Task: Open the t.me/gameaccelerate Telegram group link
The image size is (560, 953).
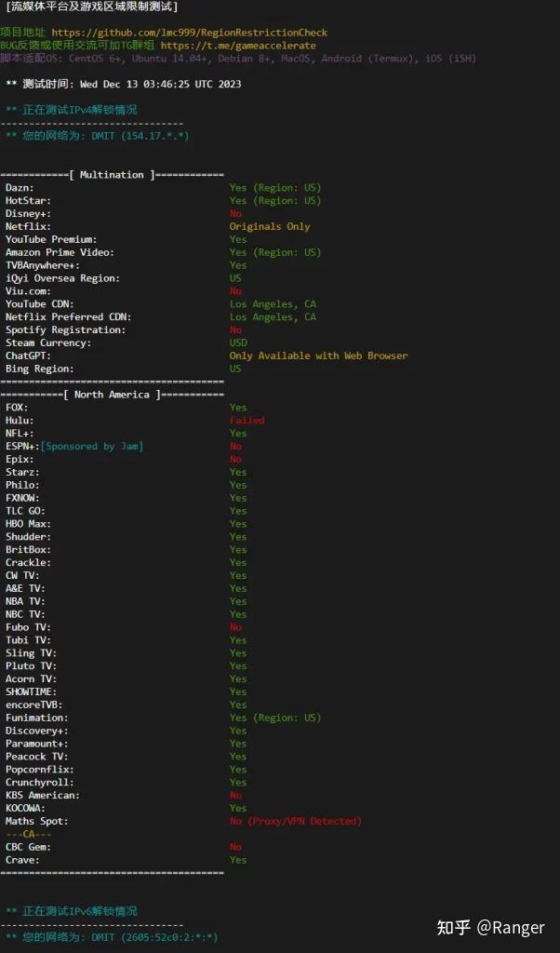Action: point(238,46)
